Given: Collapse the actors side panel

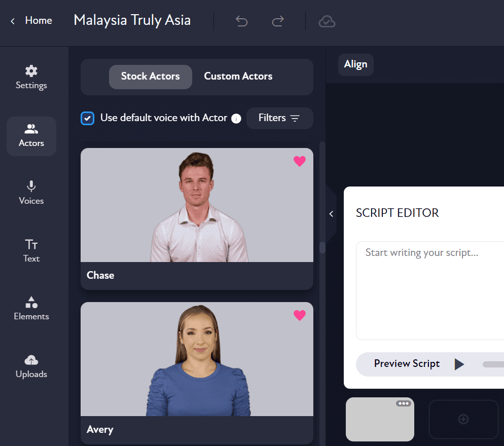Looking at the screenshot, I should (x=331, y=214).
